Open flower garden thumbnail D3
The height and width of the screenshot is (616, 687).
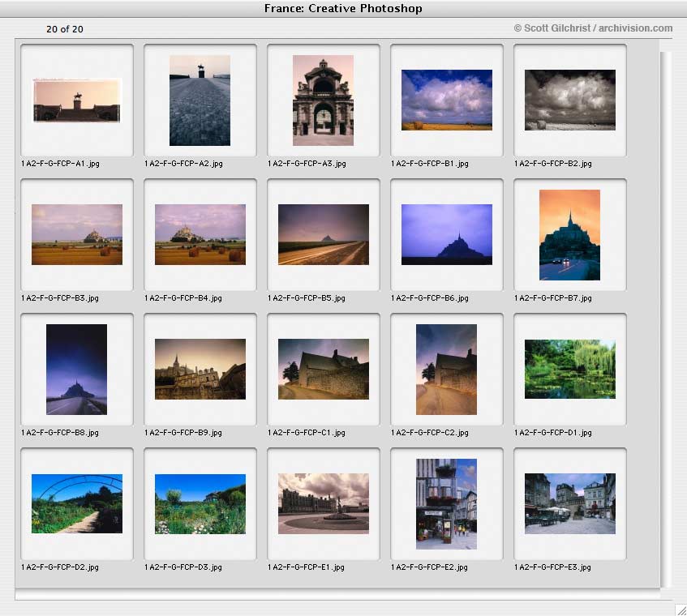click(x=200, y=504)
